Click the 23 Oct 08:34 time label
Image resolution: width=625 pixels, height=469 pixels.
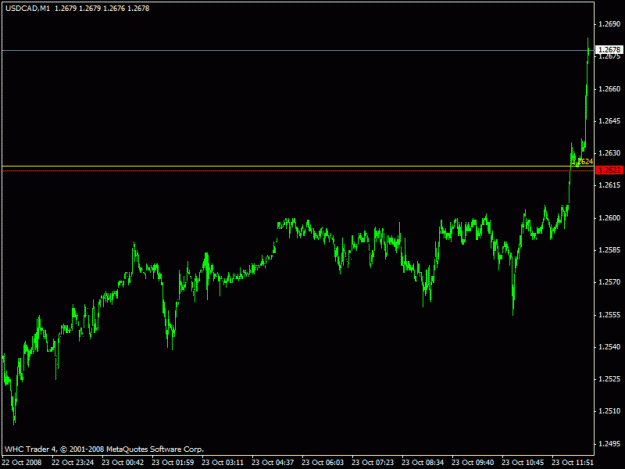[423, 463]
